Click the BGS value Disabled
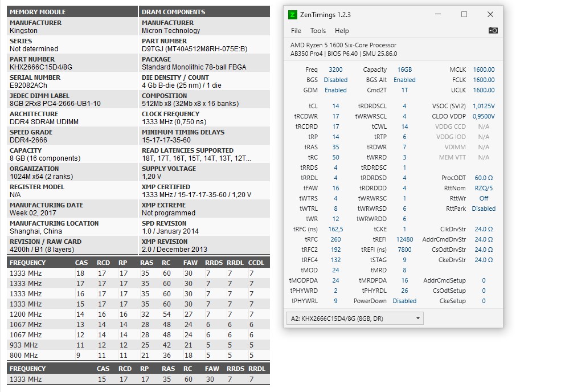 coord(335,80)
